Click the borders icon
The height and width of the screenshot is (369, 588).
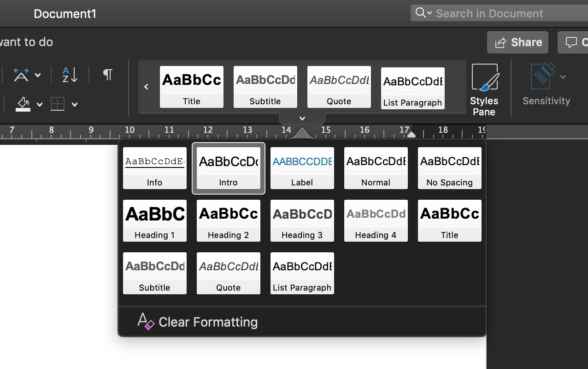click(58, 104)
